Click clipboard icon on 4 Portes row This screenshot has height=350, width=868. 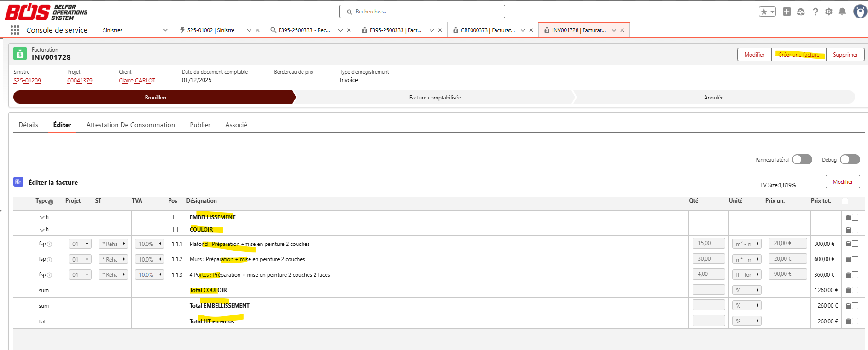848,275
